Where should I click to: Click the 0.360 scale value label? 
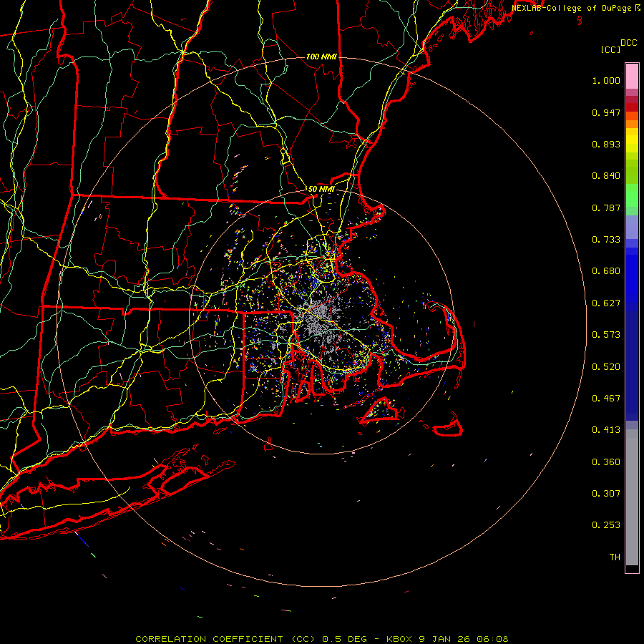pos(606,462)
